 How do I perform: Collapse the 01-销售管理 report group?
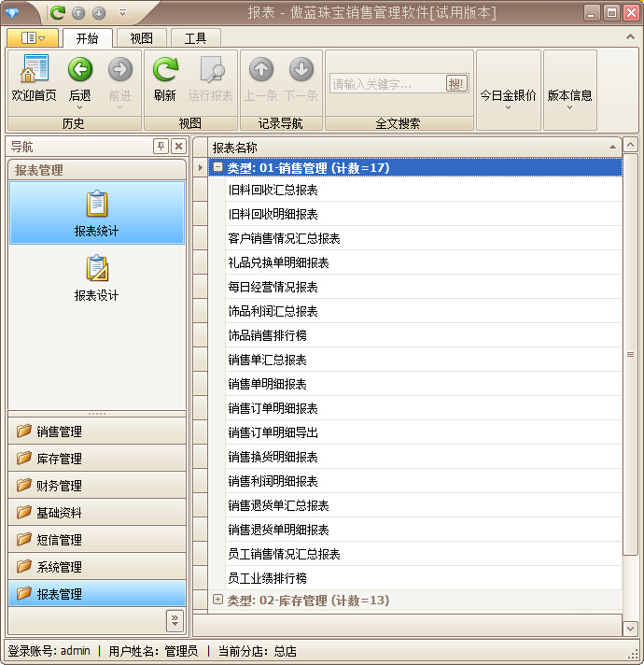click(217, 168)
